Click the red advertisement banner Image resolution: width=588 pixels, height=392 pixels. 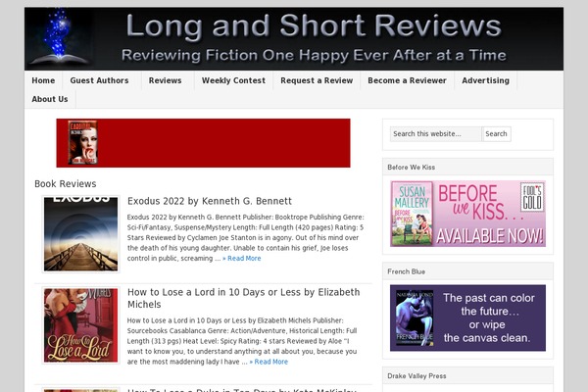click(x=203, y=143)
